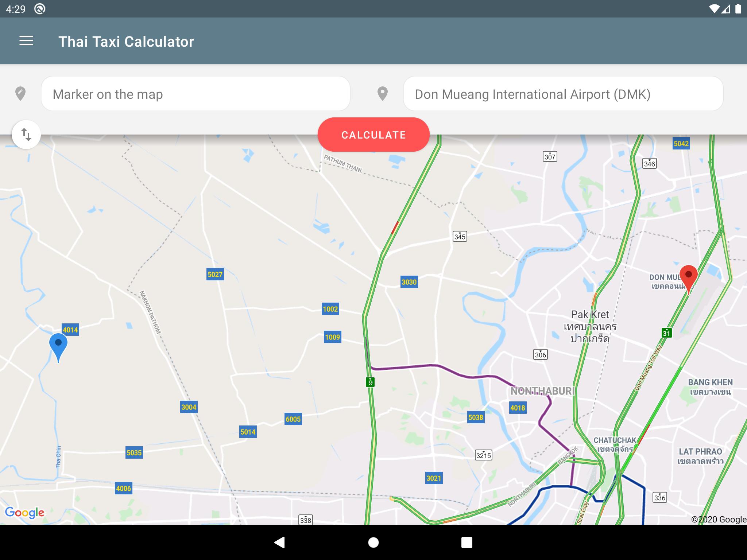Click route shield 5014 on map

(248, 432)
